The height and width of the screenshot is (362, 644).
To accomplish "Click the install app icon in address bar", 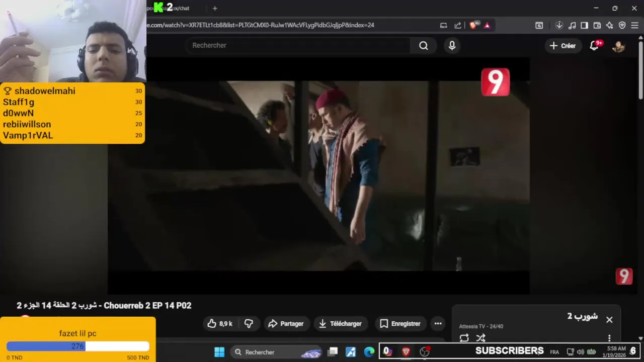I will click(x=443, y=25).
